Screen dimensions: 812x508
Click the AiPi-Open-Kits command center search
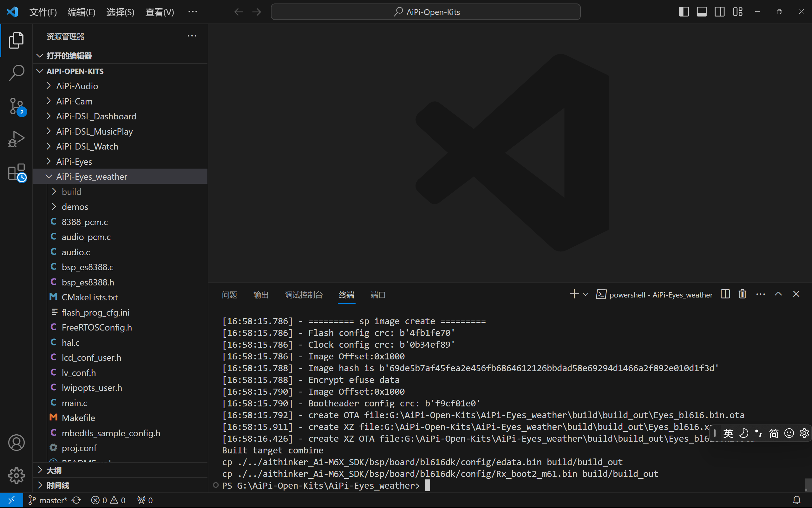(425, 12)
